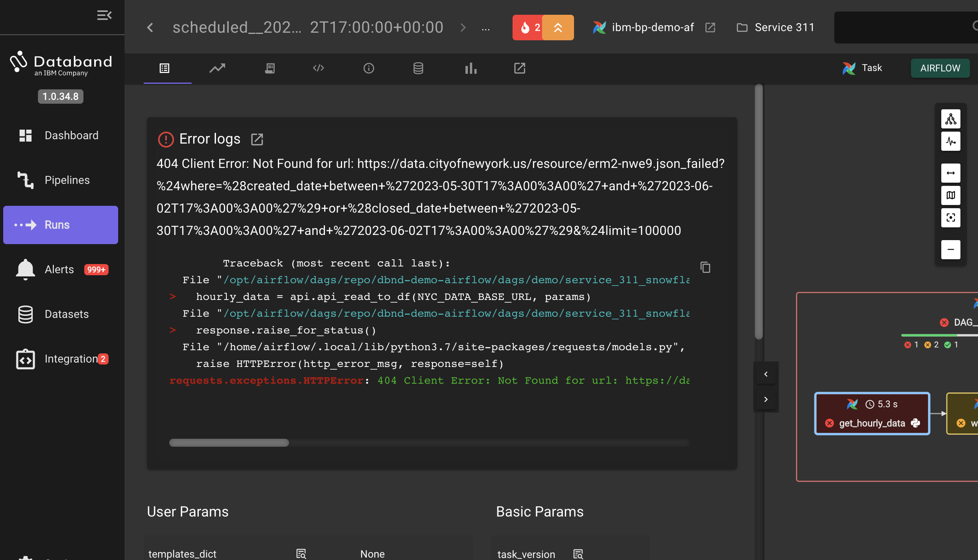This screenshot has width=978, height=560.
Task: Click the traceback horizontal scrollbar
Action: (x=229, y=443)
